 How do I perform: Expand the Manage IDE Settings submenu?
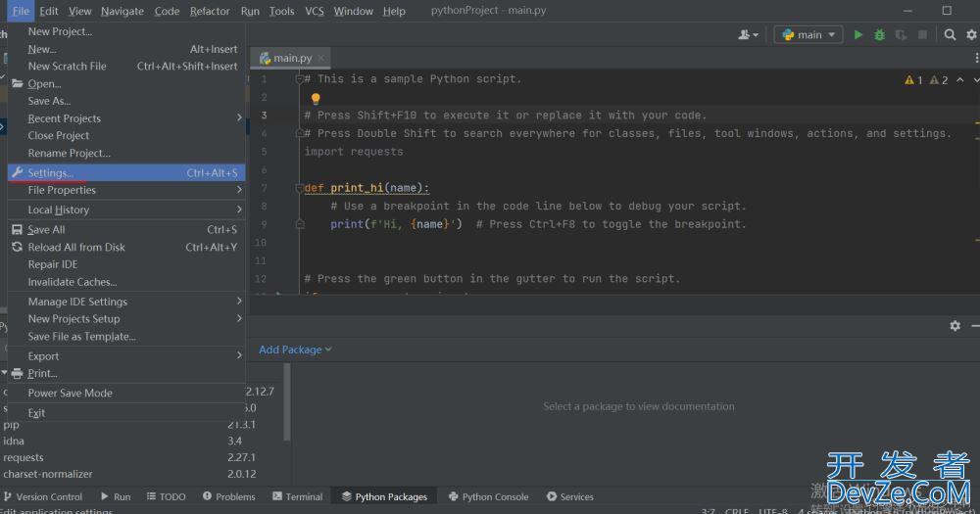(x=126, y=302)
